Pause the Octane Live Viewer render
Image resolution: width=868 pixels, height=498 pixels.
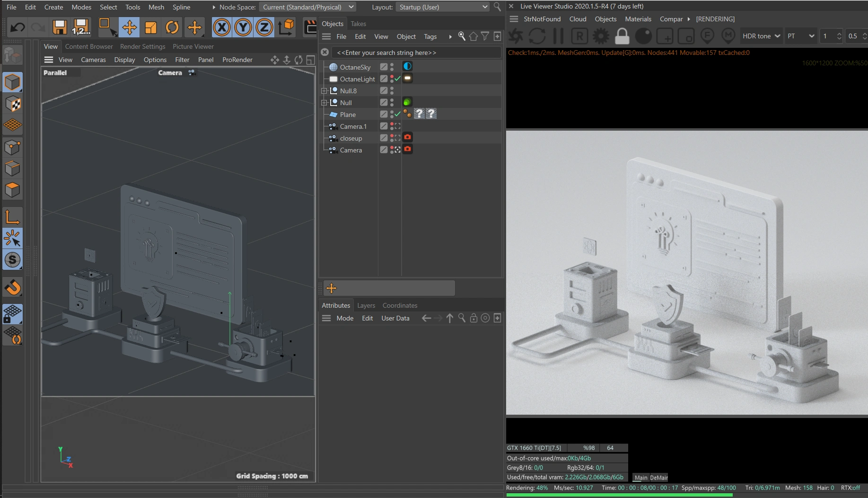[x=558, y=36]
